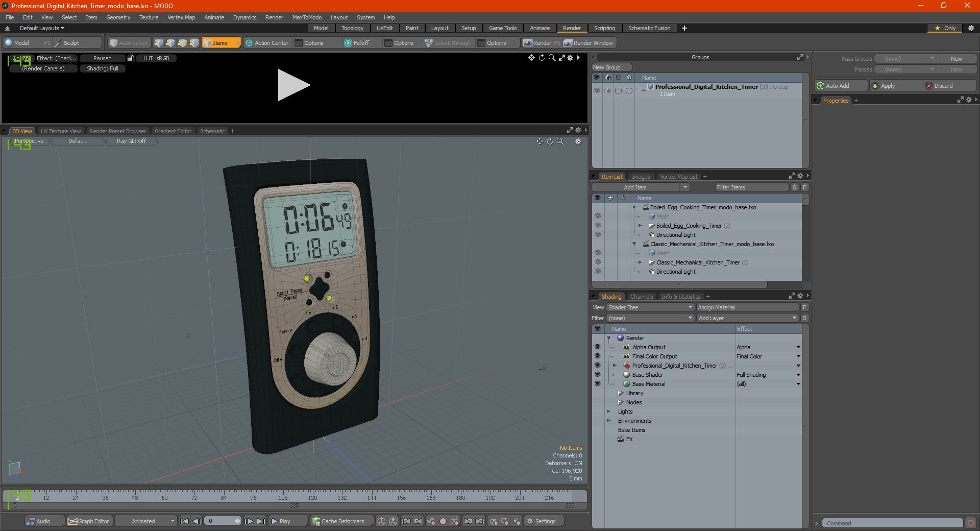This screenshot has height=531, width=980.
Task: Open Add Layer dropdown
Action: (747, 318)
